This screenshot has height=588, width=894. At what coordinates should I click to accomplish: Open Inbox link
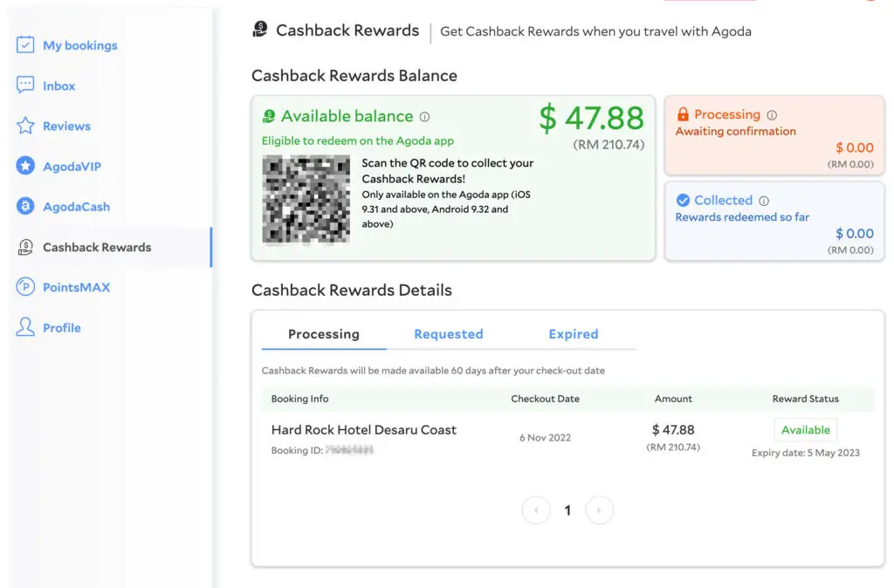click(x=58, y=85)
